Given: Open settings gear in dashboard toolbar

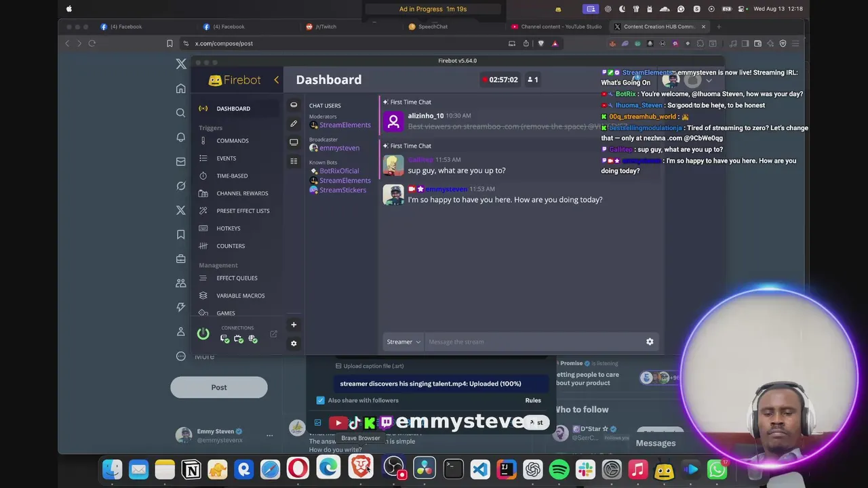Looking at the screenshot, I should [x=294, y=344].
